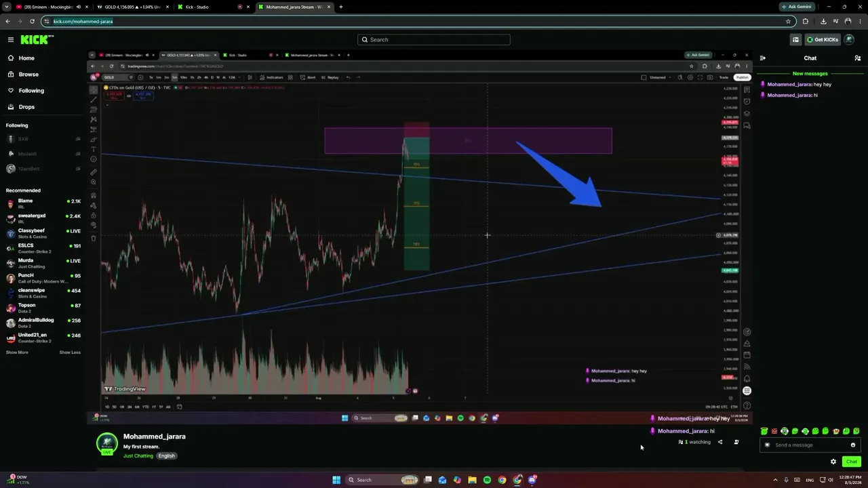Click the icon right of the share icon

[736, 442]
